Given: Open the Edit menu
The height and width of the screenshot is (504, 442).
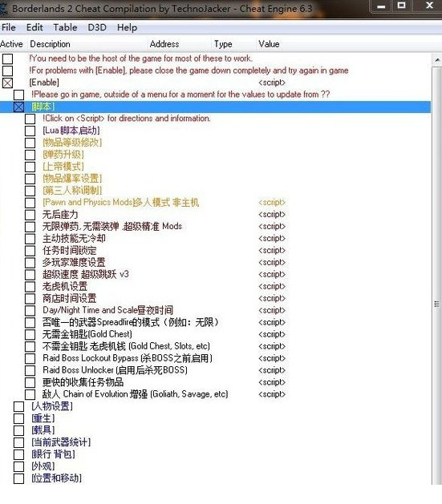Looking at the screenshot, I should click(x=34, y=27).
